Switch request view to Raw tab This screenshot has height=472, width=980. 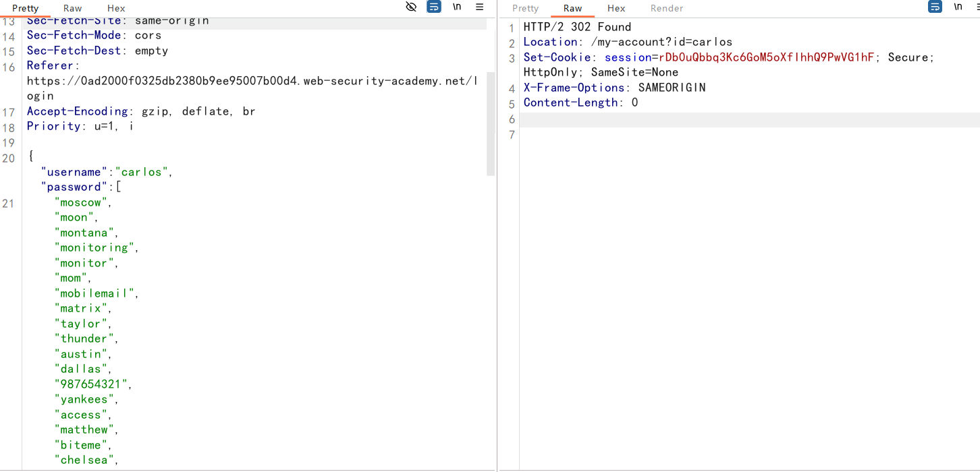(x=72, y=8)
